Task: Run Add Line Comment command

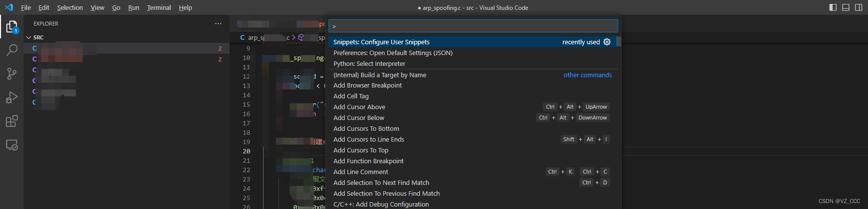Action: coord(361,172)
